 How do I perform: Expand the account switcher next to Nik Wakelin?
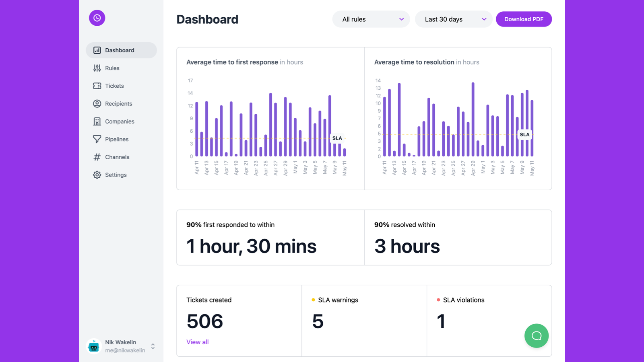click(x=153, y=346)
